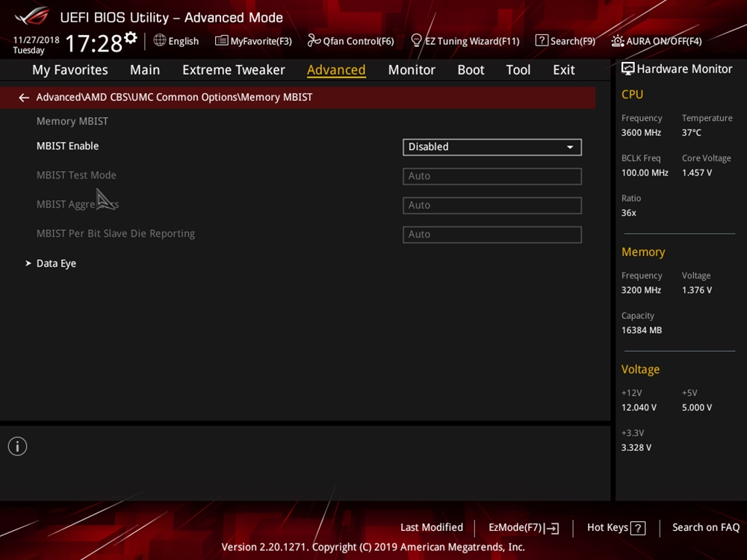
Task: Click the info circle icon
Action: tap(18, 447)
